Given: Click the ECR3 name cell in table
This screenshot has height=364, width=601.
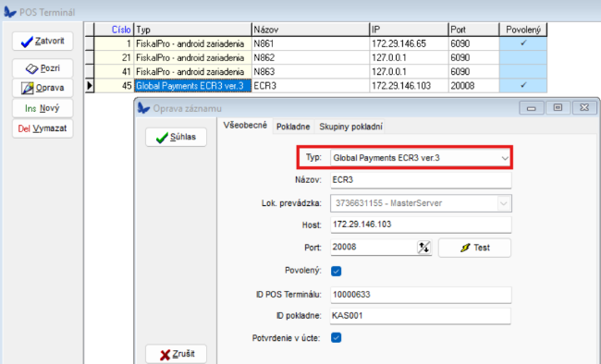Looking at the screenshot, I should pyautogui.click(x=311, y=85).
